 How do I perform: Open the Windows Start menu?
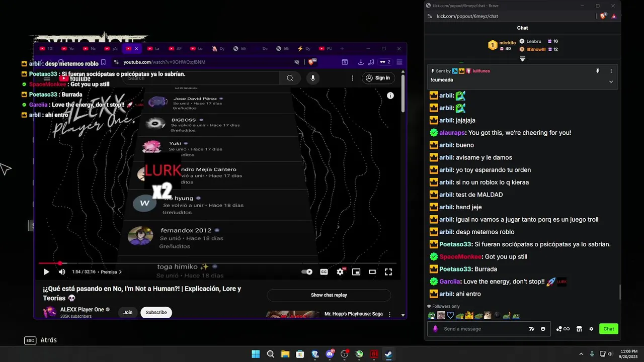(x=256, y=354)
